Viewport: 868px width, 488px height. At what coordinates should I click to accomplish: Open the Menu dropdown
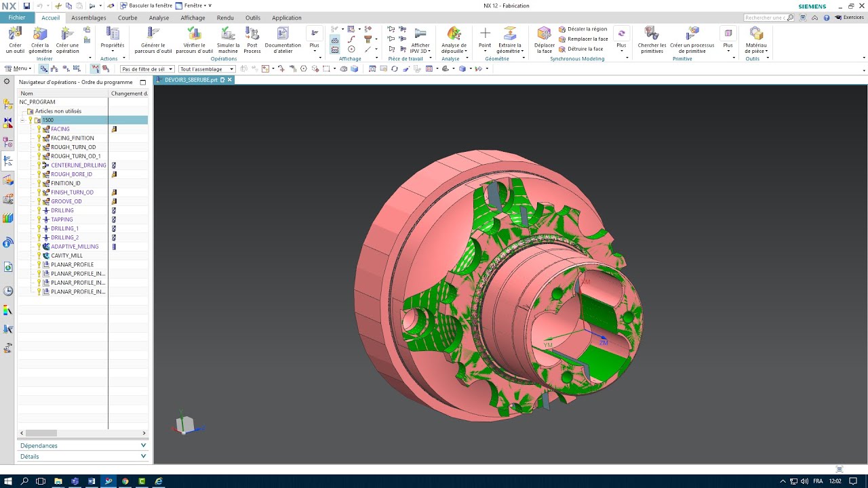tap(18, 68)
